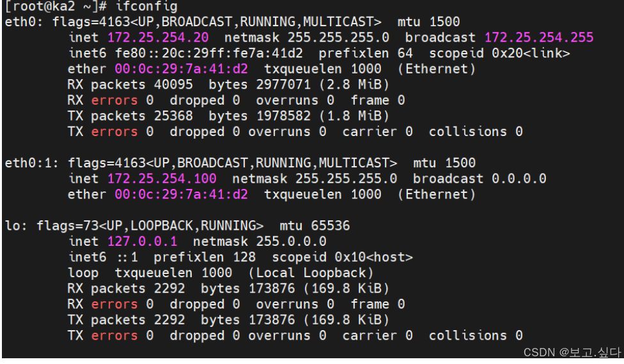The image size is (624, 364).
Task: Select the 'eth0:' interface name
Action: pyautogui.click(x=24, y=22)
